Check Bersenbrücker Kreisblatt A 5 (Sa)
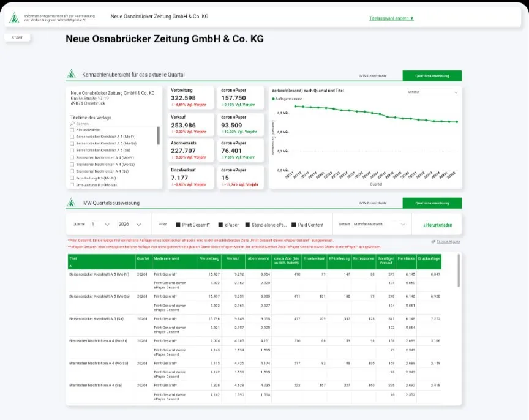The height and width of the screenshot is (420, 529). pos(72,151)
